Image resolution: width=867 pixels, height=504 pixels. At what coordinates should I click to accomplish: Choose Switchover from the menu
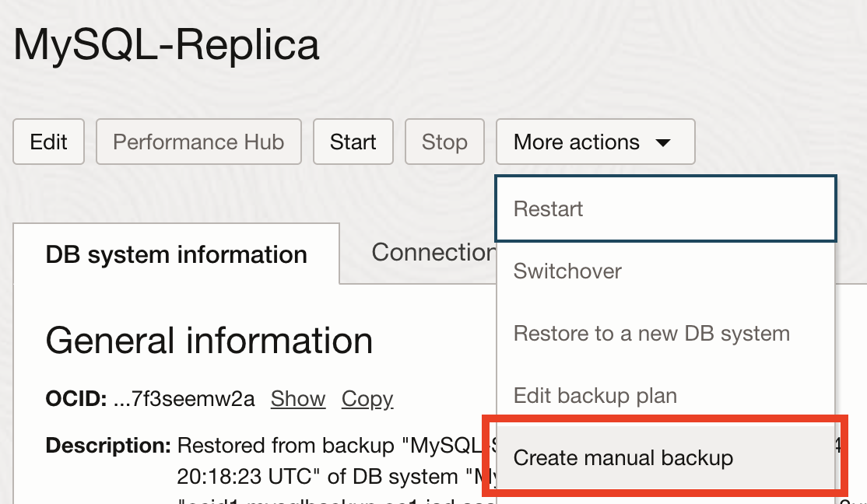pos(567,271)
